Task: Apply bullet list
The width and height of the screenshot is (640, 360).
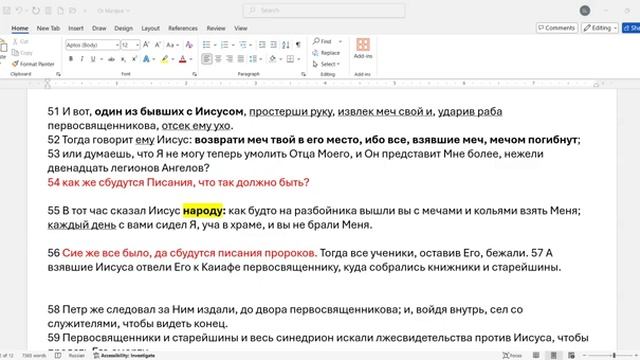Action: point(207,44)
